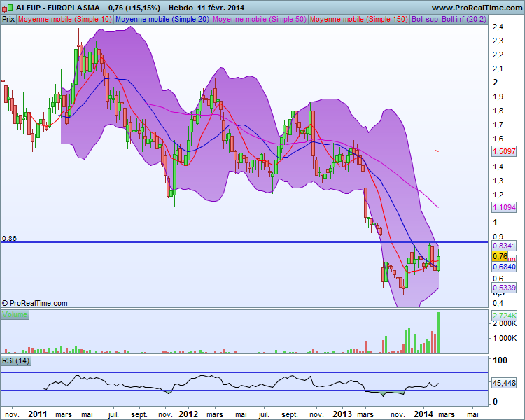
Task: Open Moyenne mobile (Simple 10) settings
Action: click(x=65, y=19)
